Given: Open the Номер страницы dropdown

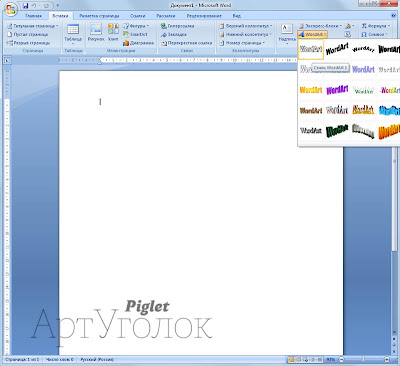Looking at the screenshot, I should (x=242, y=43).
